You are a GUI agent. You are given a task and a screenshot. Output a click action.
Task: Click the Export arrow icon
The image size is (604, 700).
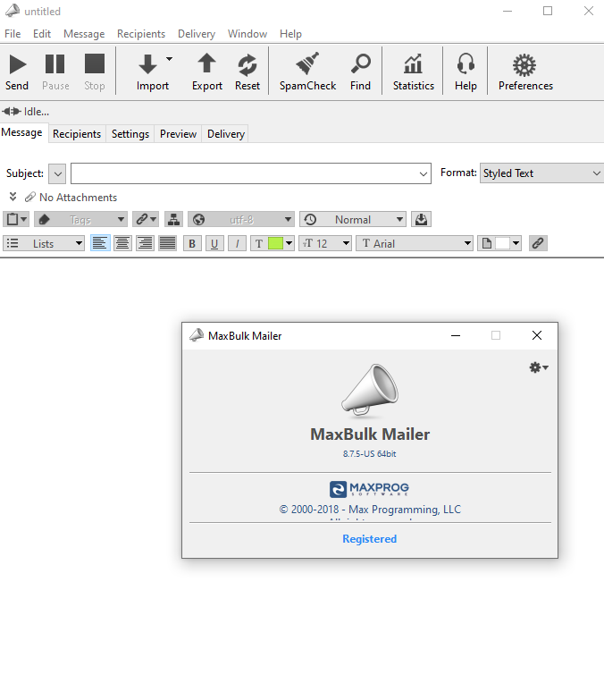pos(206,63)
